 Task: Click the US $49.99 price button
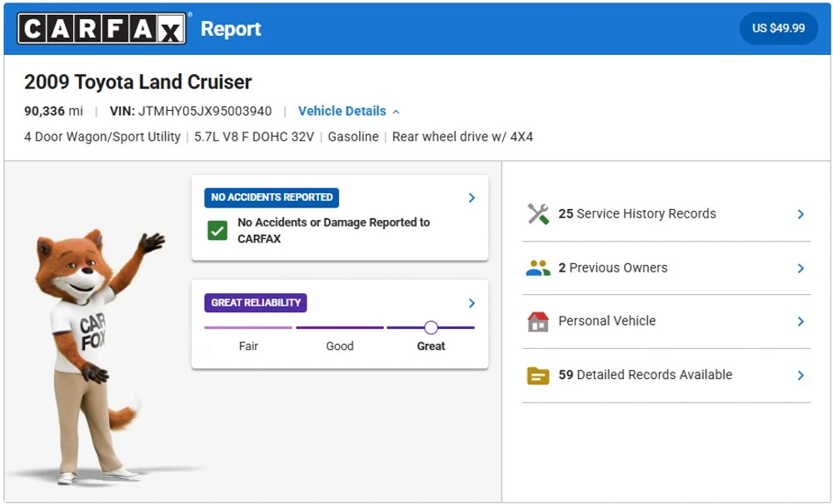[x=778, y=28]
